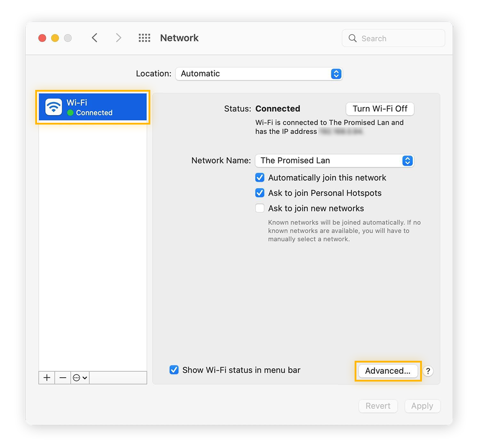Viewport: 478px width, 448px height.
Task: Turn Wi-Fi off
Action: 379,109
